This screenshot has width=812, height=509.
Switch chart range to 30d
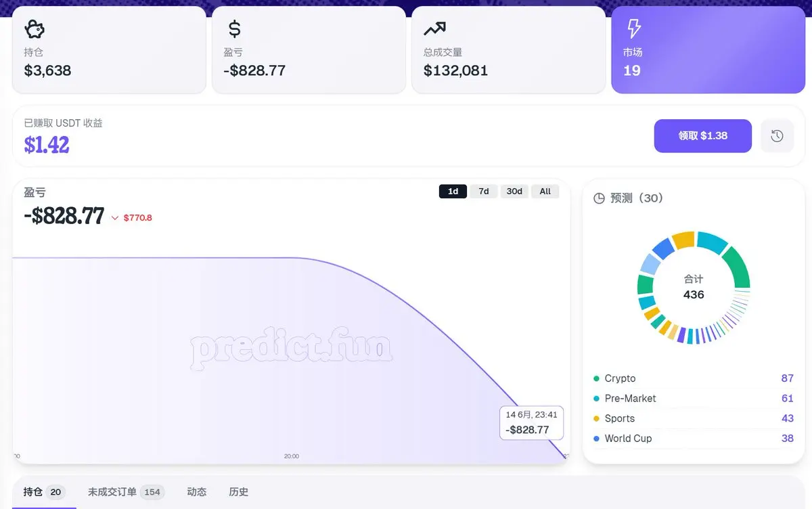(x=514, y=192)
